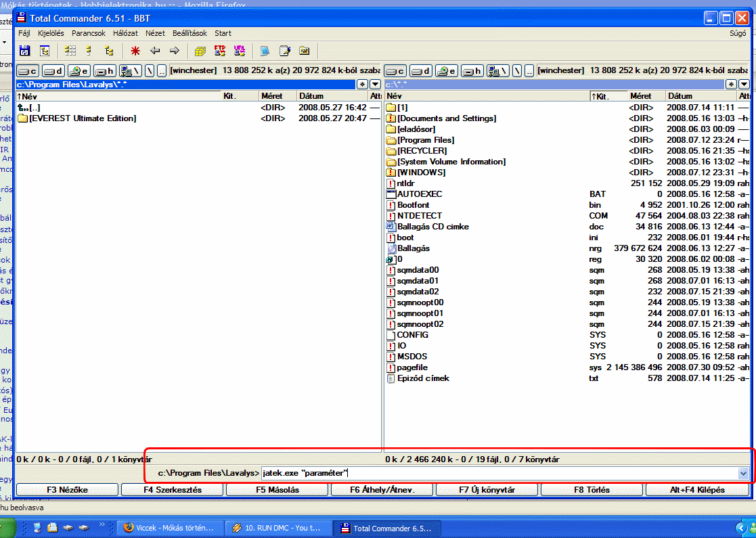Open the Hálózat menu

(125, 33)
